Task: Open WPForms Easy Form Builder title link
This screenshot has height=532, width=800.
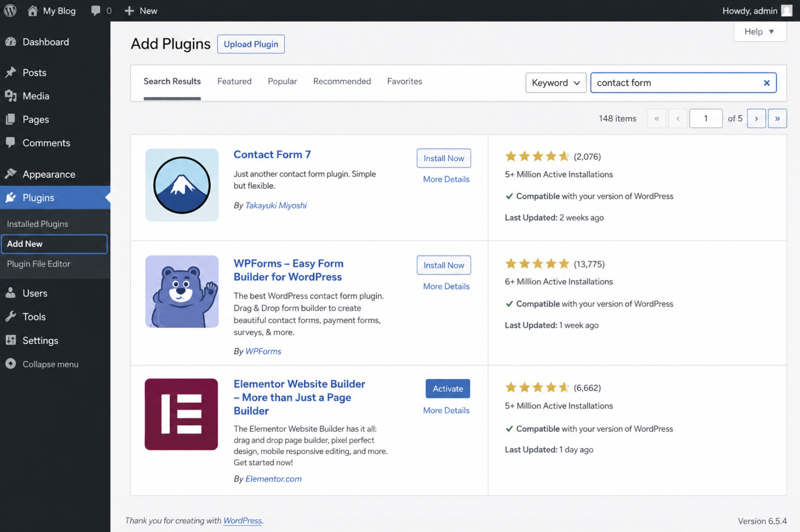Action: (289, 270)
